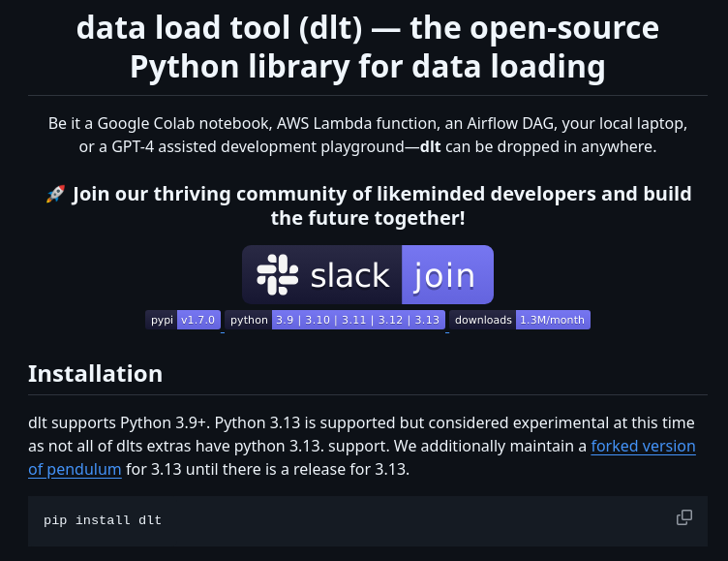
Task: Copy the pip install command
Action: (x=683, y=517)
